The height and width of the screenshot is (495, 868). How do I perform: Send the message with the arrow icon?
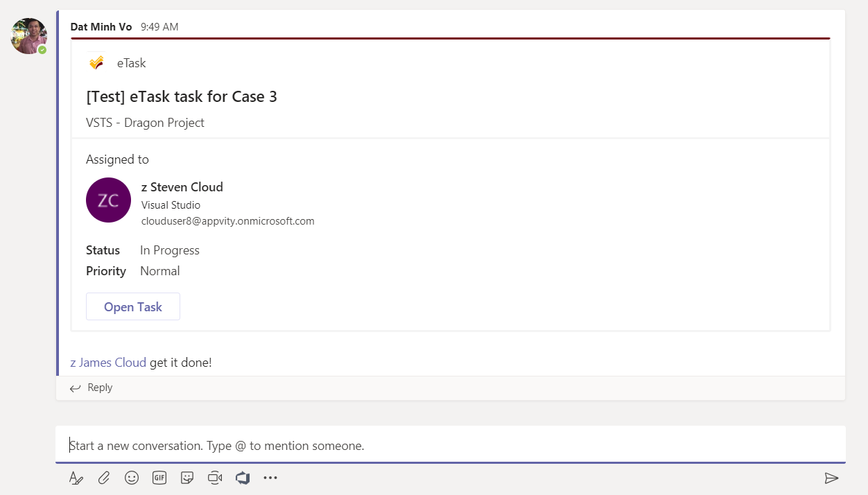click(831, 478)
